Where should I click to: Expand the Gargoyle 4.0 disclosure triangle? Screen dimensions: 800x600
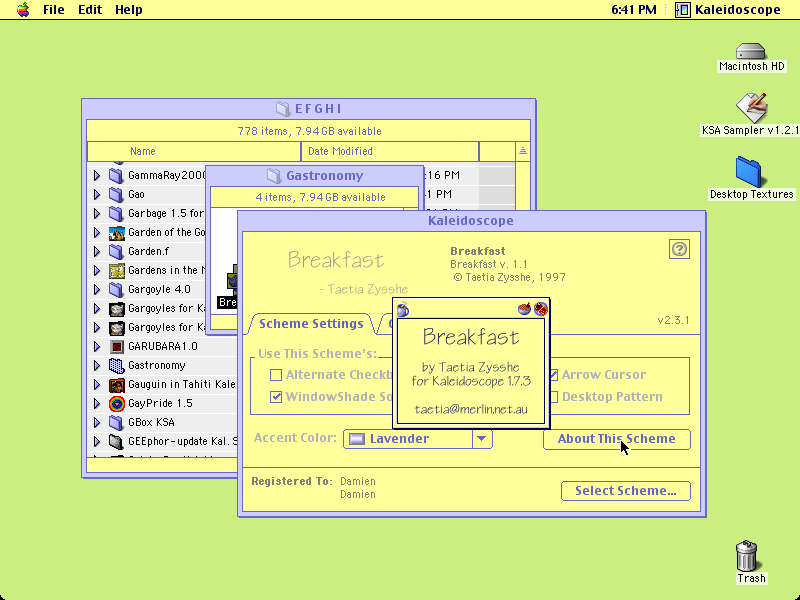click(x=97, y=289)
